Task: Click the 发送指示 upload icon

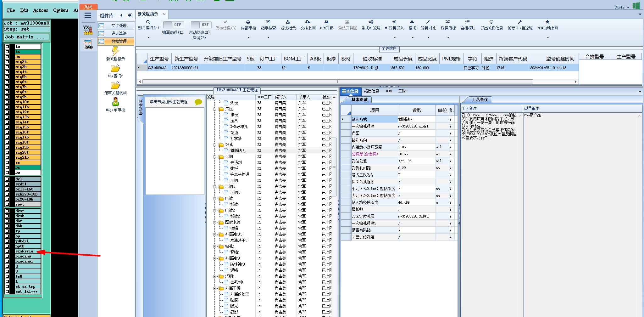Action: point(288,22)
